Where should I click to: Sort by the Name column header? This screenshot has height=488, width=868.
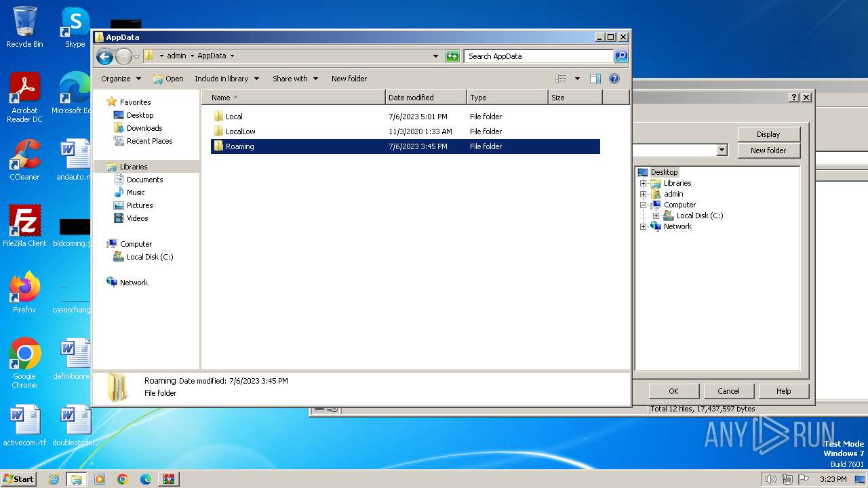pos(293,98)
